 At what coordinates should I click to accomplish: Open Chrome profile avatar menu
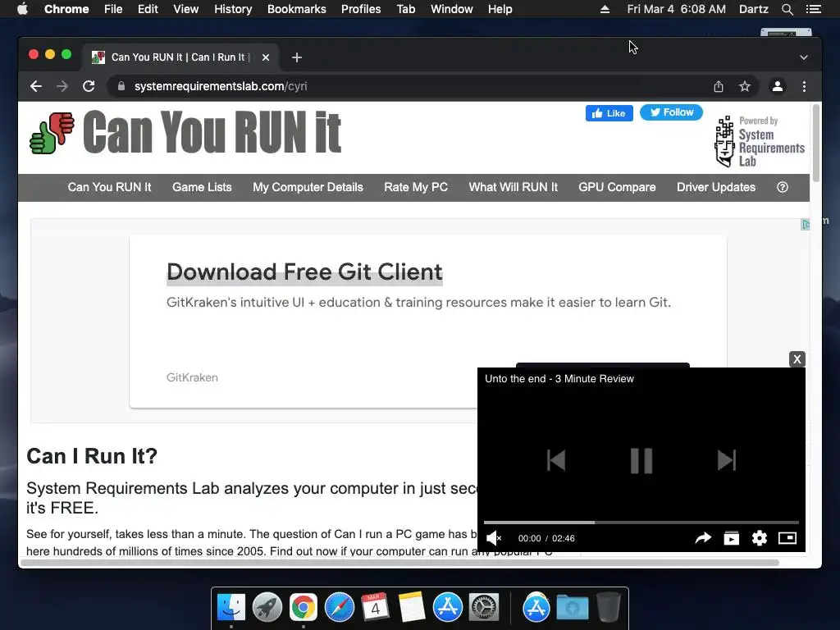pos(778,86)
